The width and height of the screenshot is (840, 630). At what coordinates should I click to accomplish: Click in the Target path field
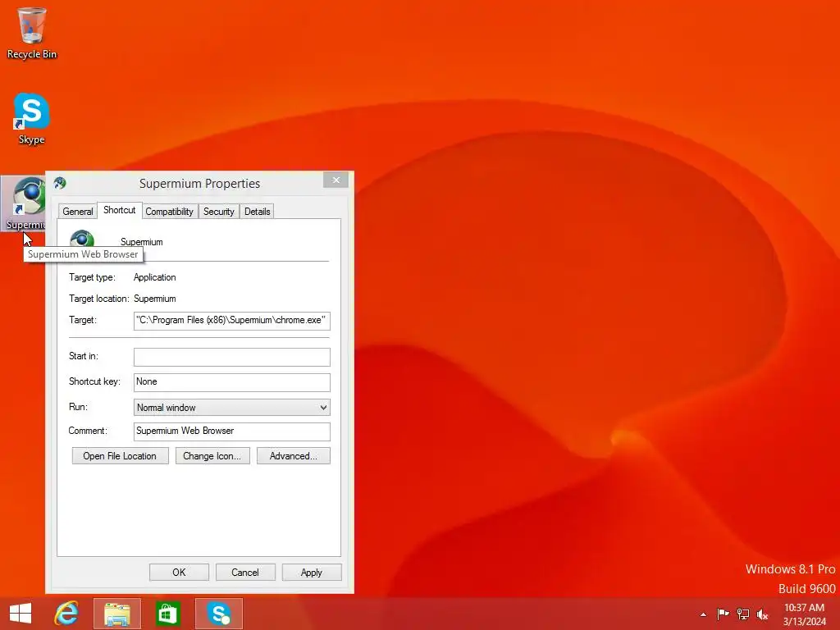(x=231, y=321)
